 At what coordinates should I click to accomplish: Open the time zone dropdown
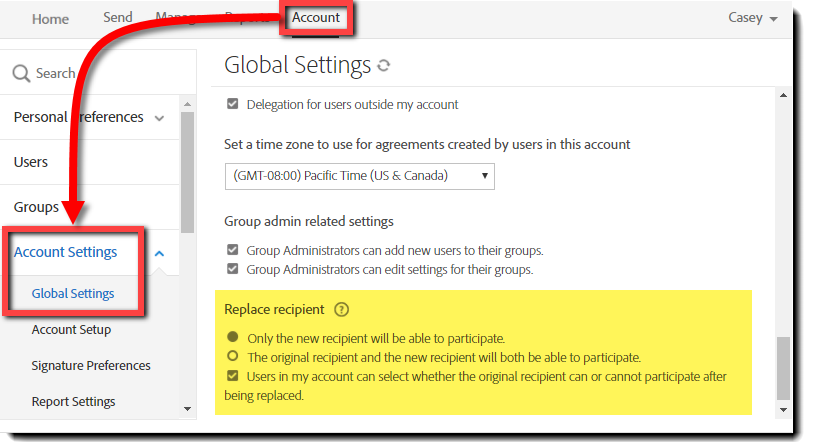[360, 176]
